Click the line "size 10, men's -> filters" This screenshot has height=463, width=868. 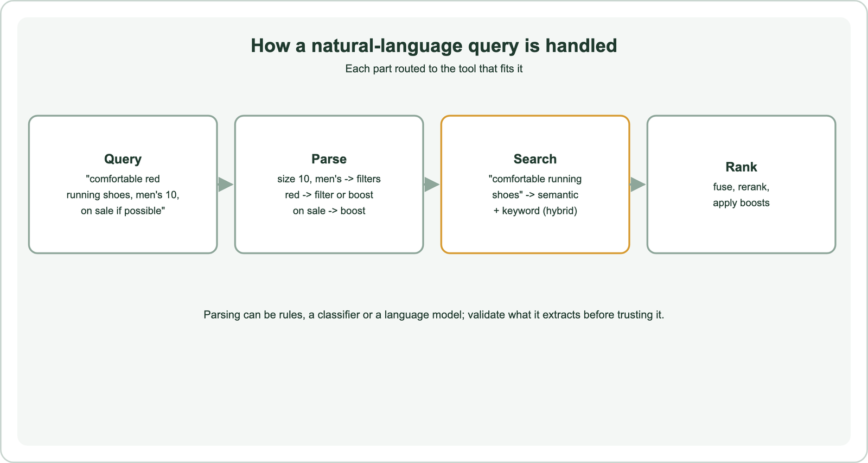[329, 179]
